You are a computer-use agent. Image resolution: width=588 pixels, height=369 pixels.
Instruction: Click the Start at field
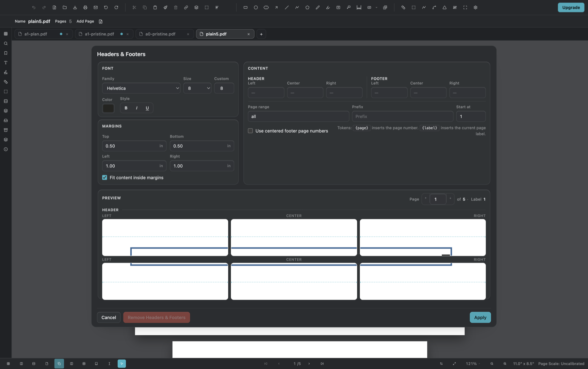pos(471,116)
